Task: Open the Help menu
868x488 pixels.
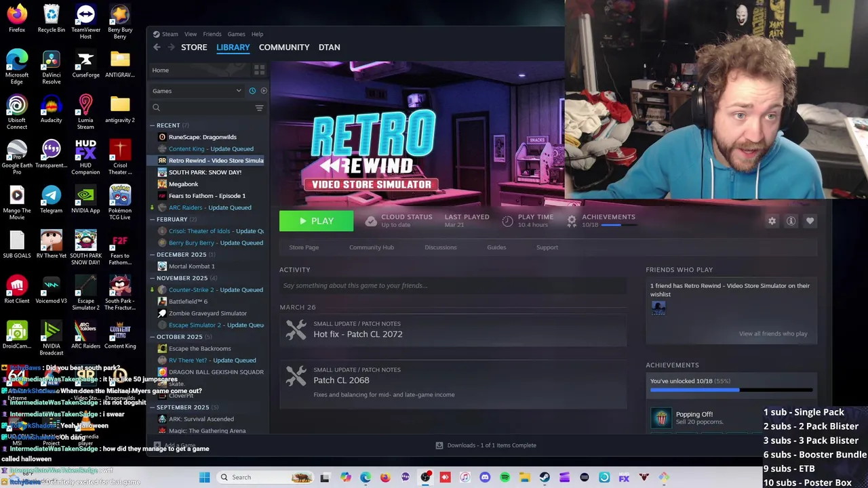Action: pos(257,34)
